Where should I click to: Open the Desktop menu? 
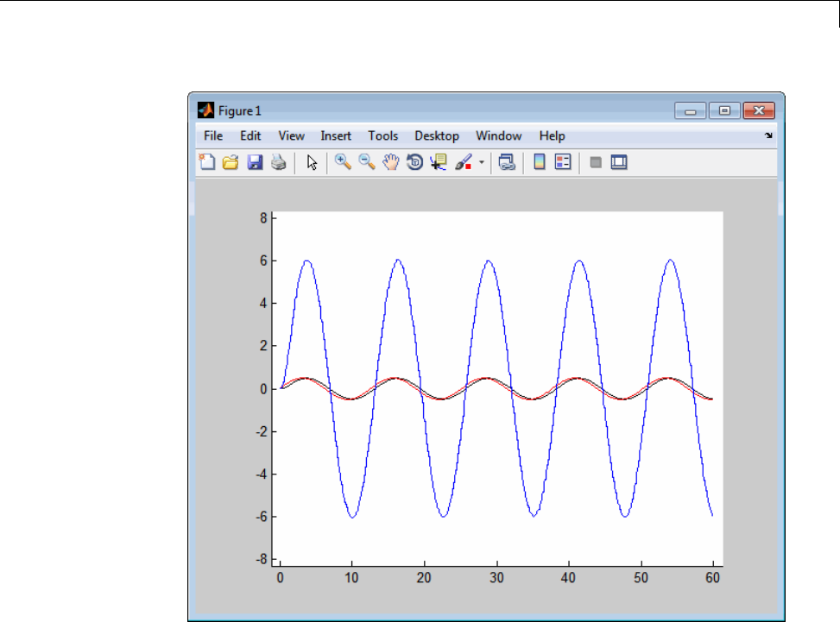coord(437,136)
